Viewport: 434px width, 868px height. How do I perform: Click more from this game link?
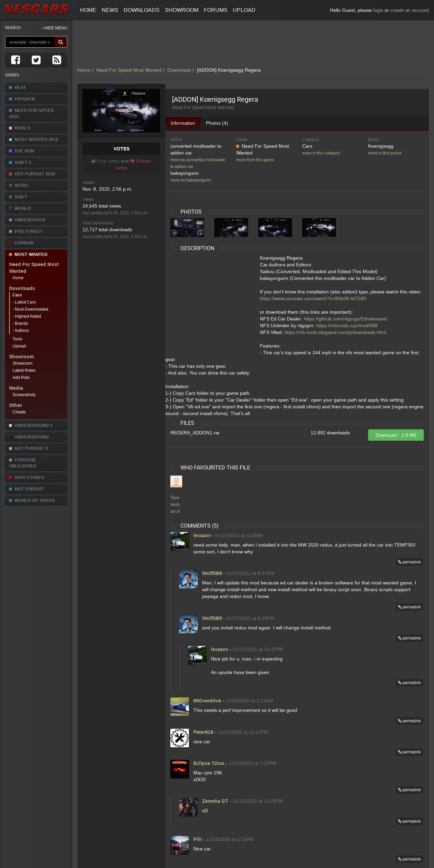point(255,160)
